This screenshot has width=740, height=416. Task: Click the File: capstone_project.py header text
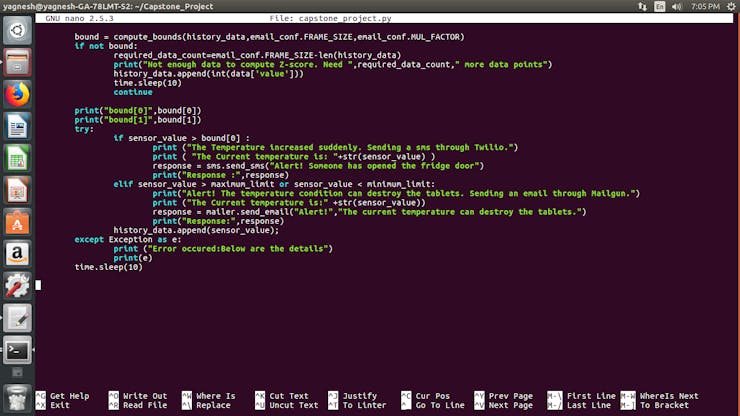(x=330, y=18)
